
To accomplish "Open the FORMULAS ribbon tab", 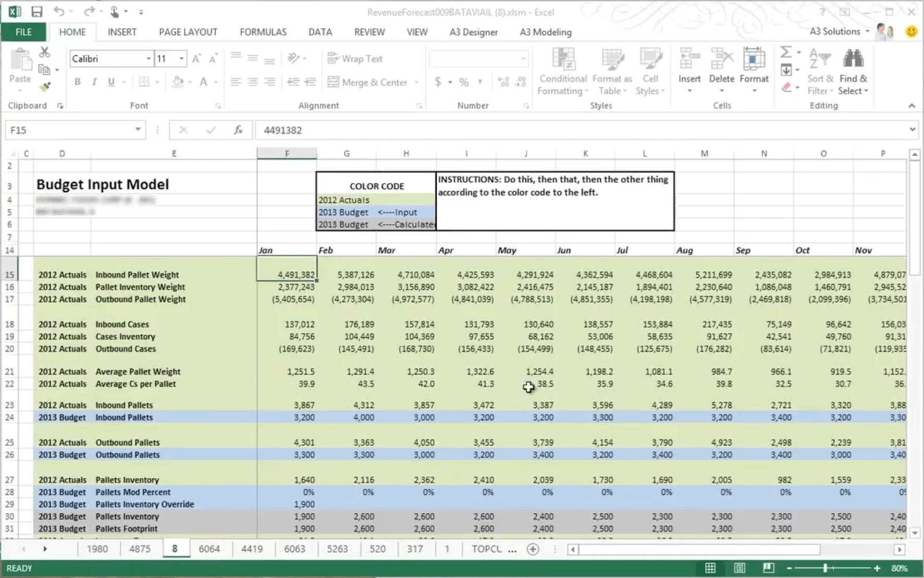I will 263,32.
